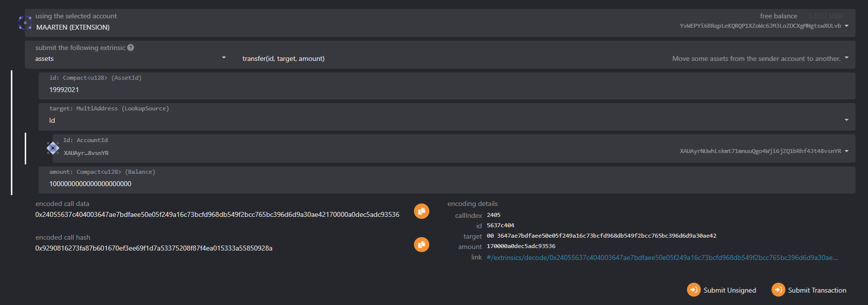Click the callIndex value 2405
868x305 pixels.
[494, 215]
